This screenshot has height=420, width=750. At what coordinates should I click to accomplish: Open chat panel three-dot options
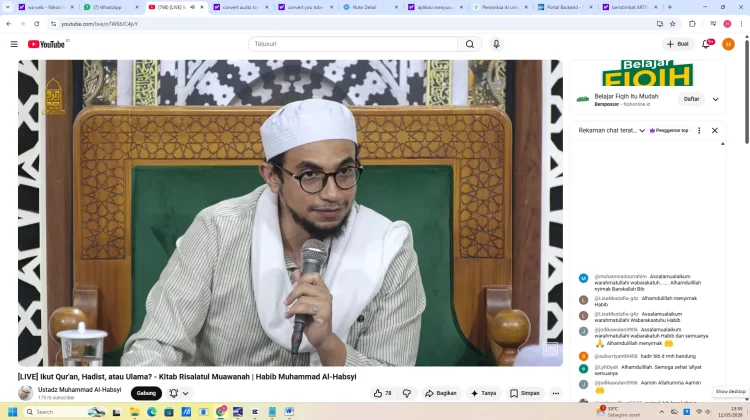tap(699, 131)
